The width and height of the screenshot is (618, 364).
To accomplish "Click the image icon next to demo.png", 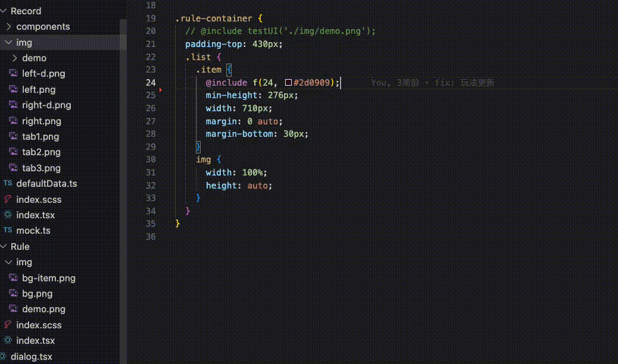I will pyautogui.click(x=13, y=309).
